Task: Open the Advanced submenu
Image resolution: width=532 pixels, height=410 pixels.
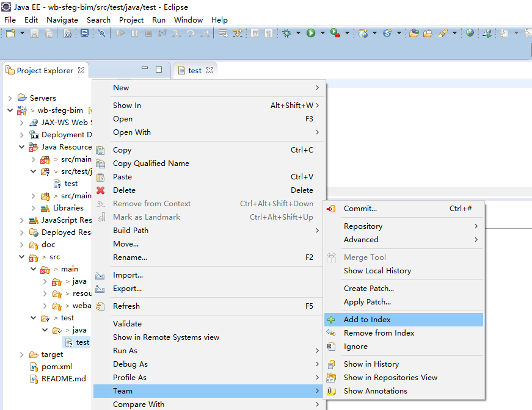Action: pyautogui.click(x=403, y=240)
